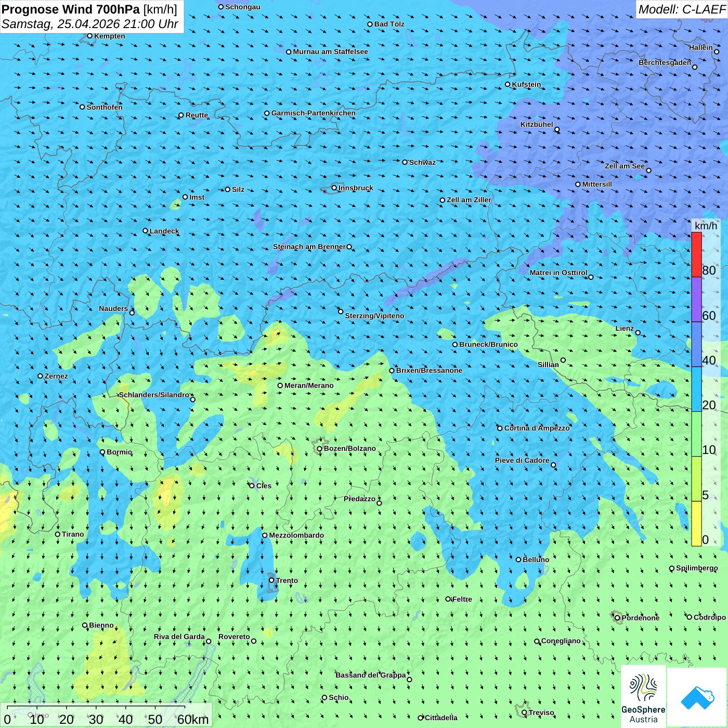Image resolution: width=728 pixels, height=728 pixels.
Task: Click the Bruneck/Brunico label
Action: pyautogui.click(x=489, y=344)
